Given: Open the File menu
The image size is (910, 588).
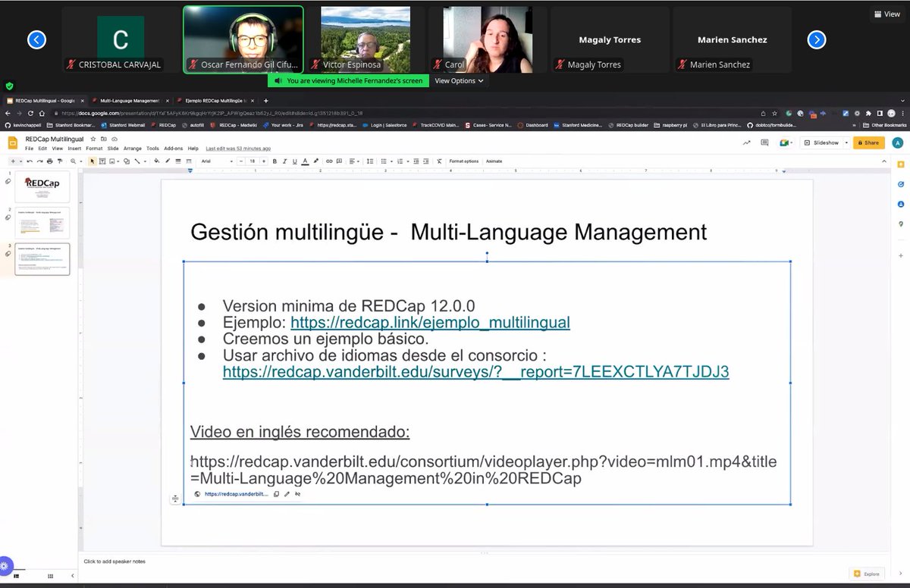Looking at the screenshot, I should (30, 149).
